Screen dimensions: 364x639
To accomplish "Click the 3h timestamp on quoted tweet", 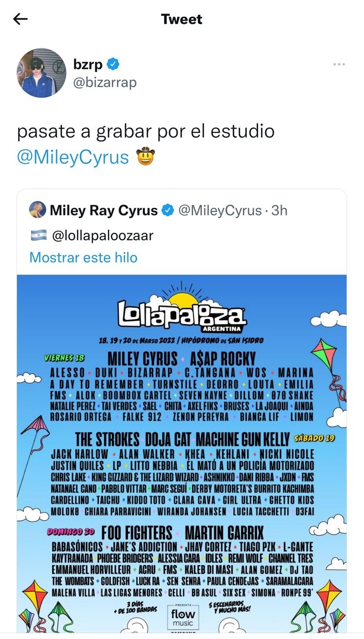I will tap(279, 211).
